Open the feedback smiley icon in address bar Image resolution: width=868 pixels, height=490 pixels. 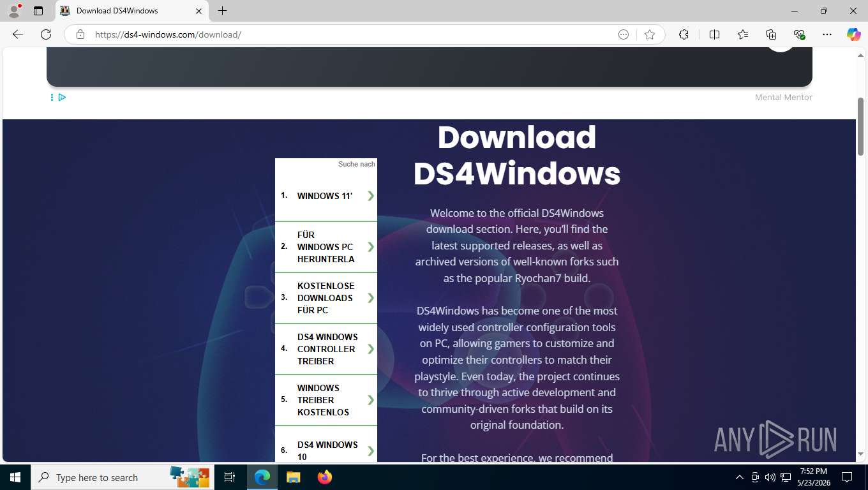(624, 34)
